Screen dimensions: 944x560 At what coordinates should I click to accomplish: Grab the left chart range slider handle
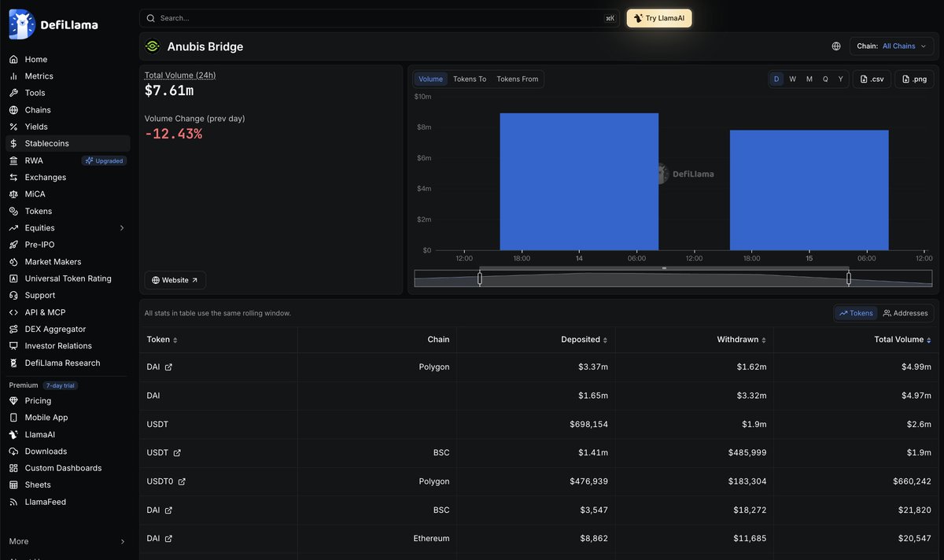(x=480, y=278)
